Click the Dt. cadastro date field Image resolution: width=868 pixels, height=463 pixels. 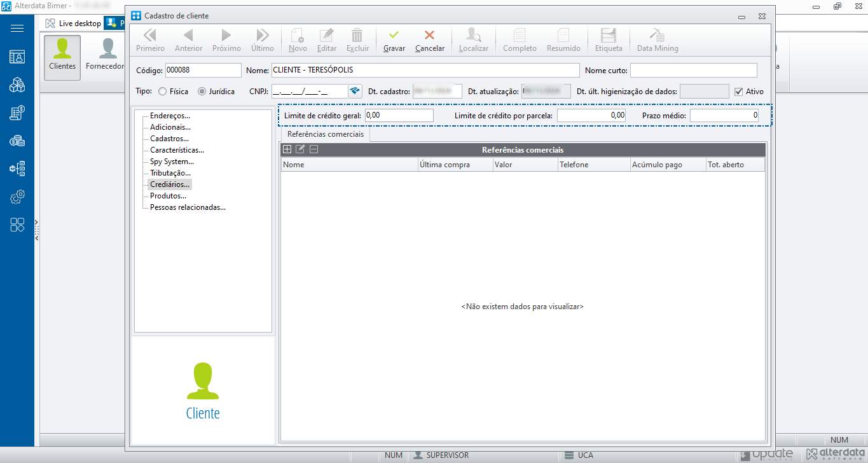(437, 91)
